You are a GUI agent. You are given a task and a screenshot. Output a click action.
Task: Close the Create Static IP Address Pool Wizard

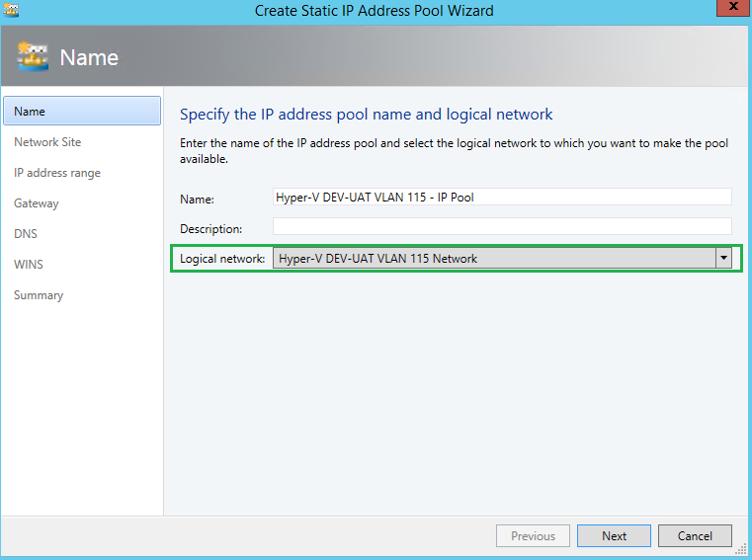(x=733, y=8)
